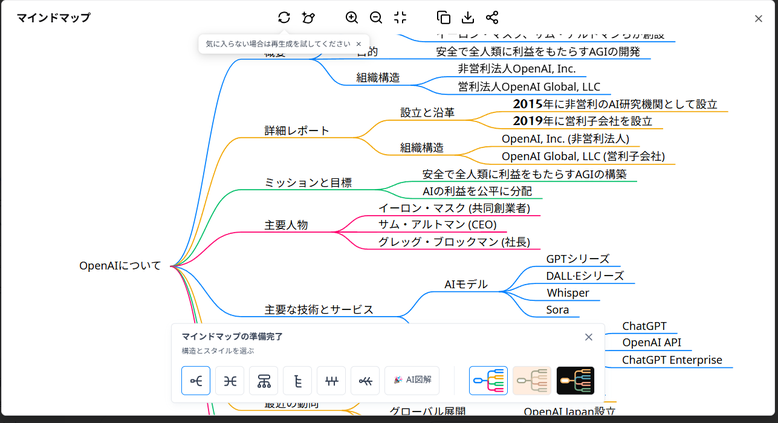Viewport: 778px width, 423px height.
Task: Select the AIの利益を公平に分配 node
Action: [x=477, y=191]
